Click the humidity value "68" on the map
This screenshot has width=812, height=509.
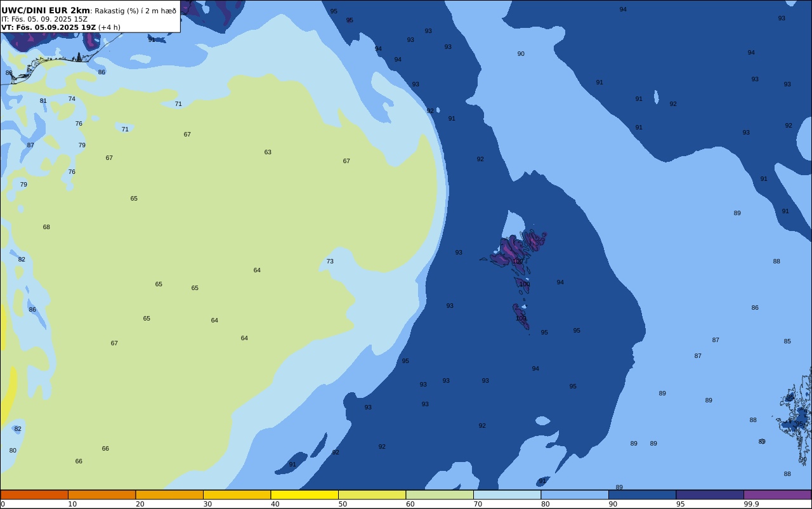[46, 227]
